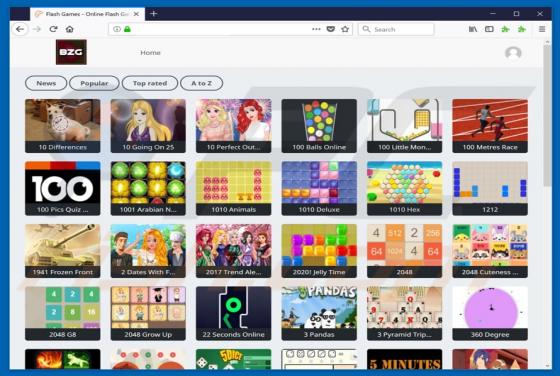Open 100 Balls Online game

(x=319, y=126)
